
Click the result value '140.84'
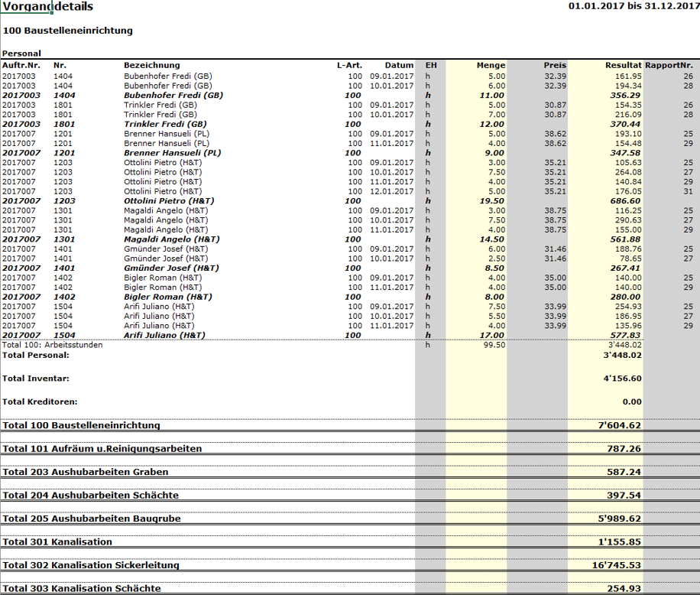[628, 182]
